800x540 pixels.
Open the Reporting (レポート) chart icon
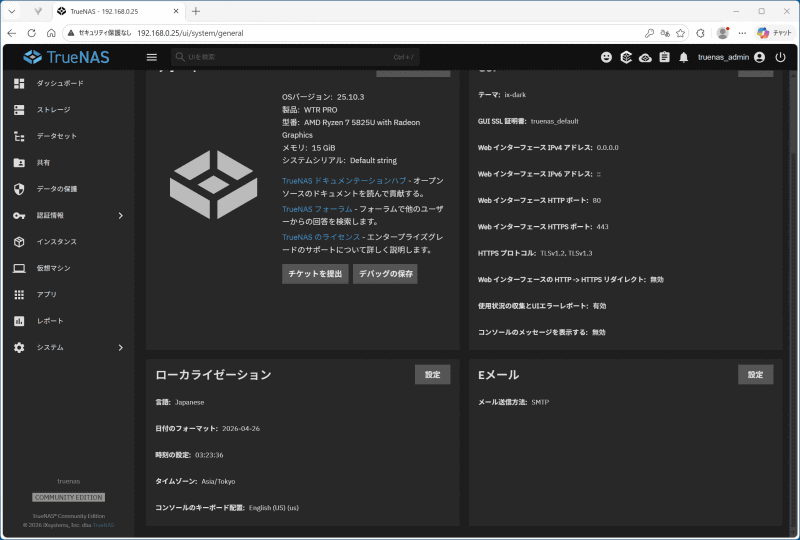pyautogui.click(x=19, y=321)
